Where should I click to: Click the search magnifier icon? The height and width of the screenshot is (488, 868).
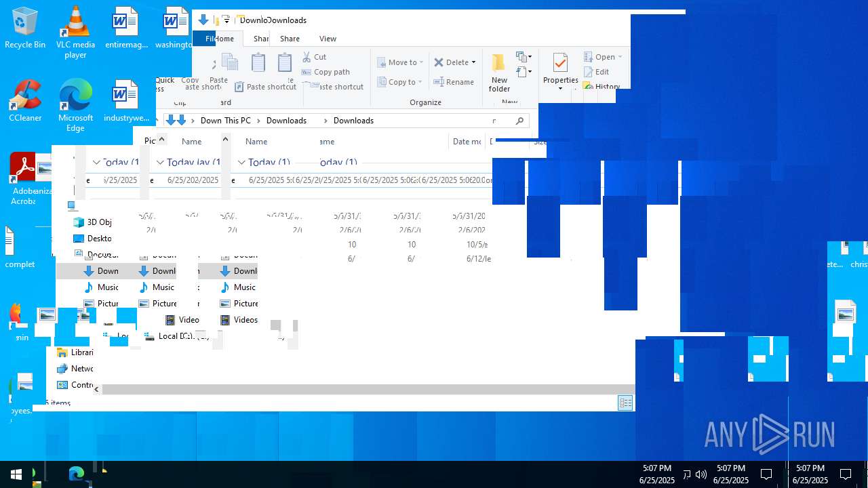pos(519,121)
